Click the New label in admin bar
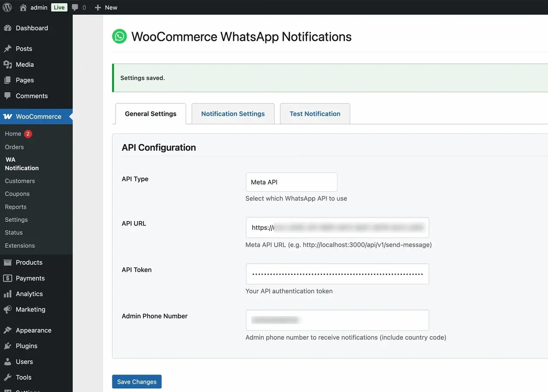This screenshot has height=392, width=548. 111,7
